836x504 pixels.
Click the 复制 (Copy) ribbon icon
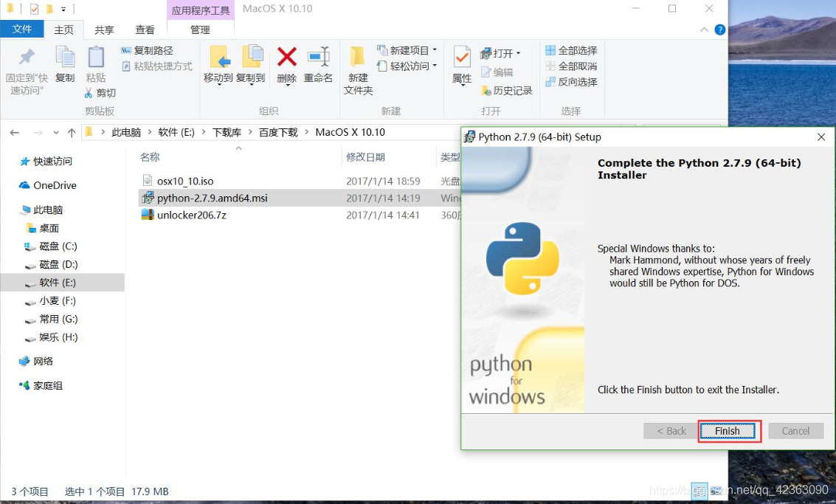[65, 57]
